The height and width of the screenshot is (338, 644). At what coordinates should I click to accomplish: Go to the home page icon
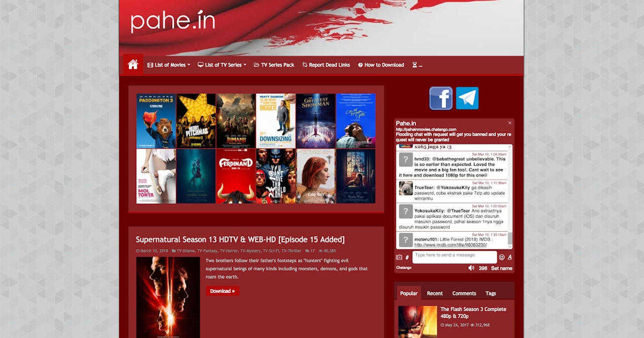133,64
